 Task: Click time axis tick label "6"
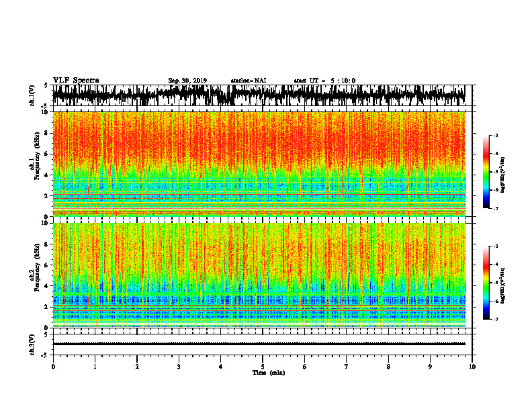(305, 367)
